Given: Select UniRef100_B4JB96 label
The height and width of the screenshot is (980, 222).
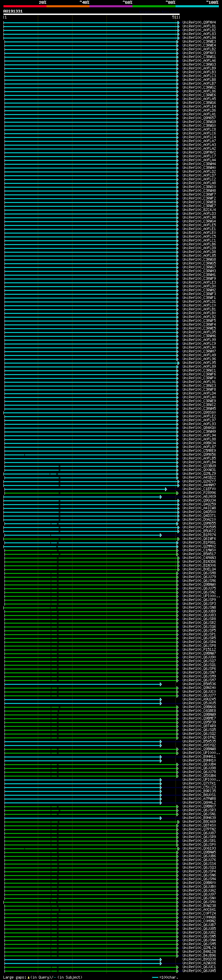Looking at the screenshot, I should click(x=199, y=956).
